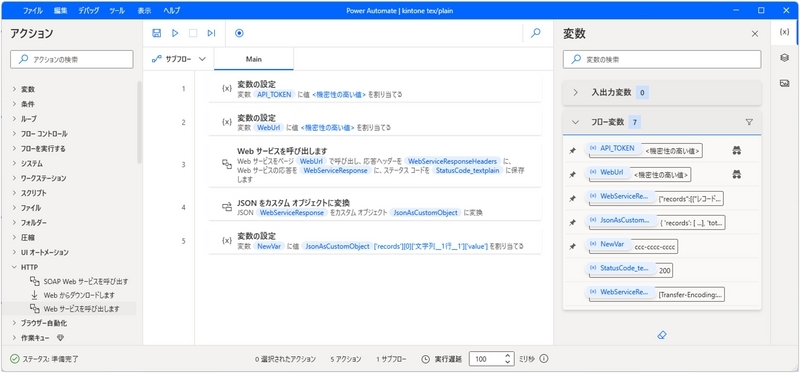Open the サブフロー dropdown

[179, 59]
